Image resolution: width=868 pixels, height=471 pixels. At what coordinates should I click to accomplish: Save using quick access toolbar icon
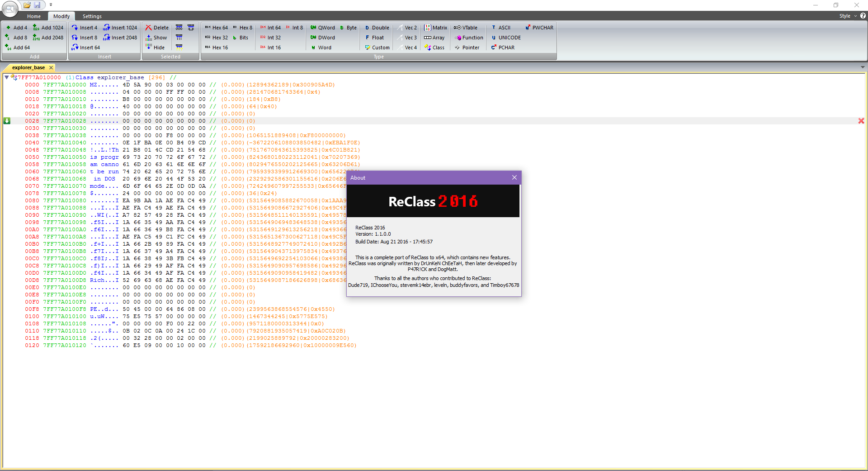point(38,5)
